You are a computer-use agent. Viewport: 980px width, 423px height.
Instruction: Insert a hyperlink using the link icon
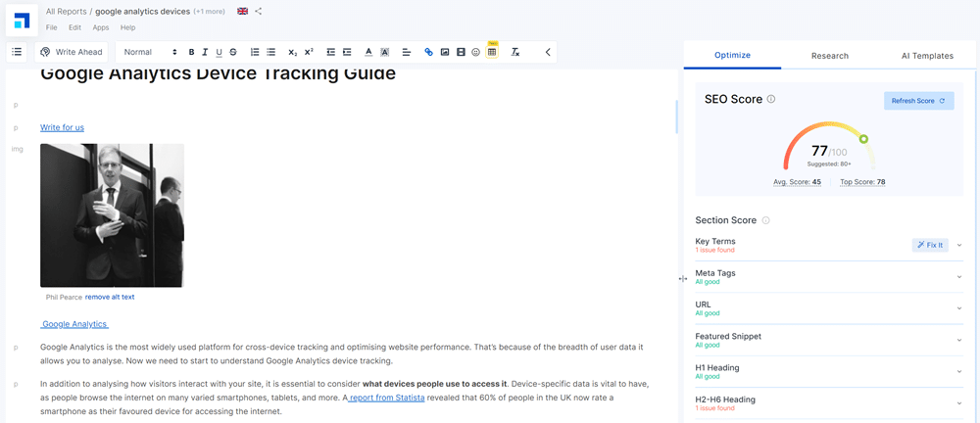pos(428,52)
